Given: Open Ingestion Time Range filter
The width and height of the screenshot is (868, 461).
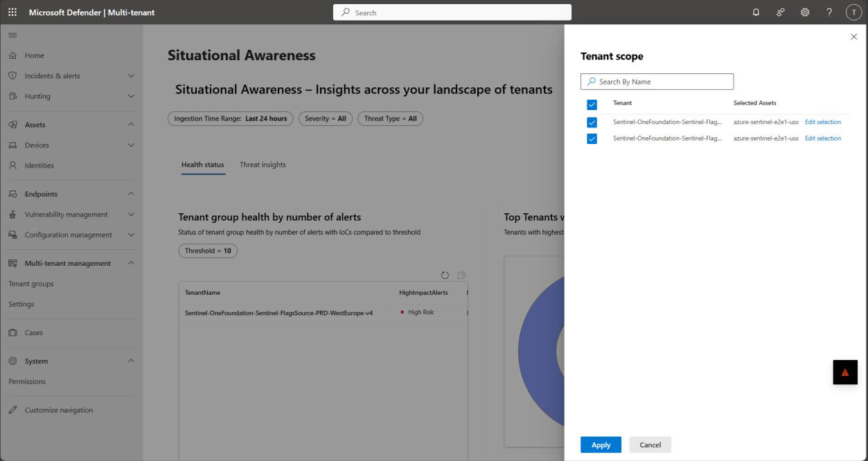Looking at the screenshot, I should point(231,118).
